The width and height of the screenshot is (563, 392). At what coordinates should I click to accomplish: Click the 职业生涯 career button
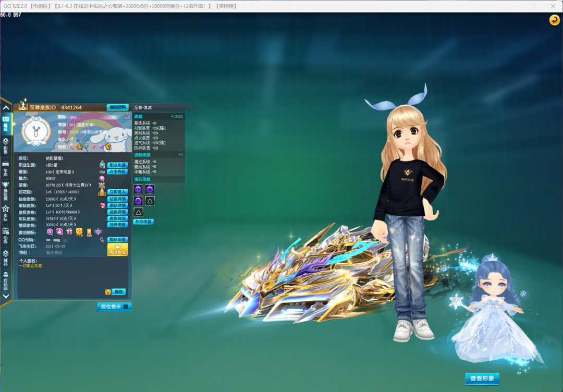coord(117,165)
